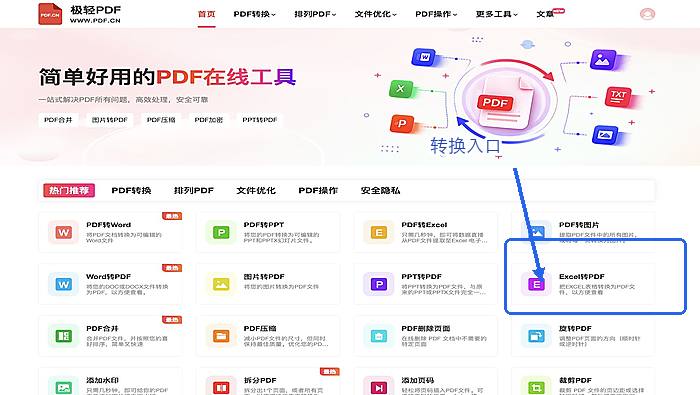The width and height of the screenshot is (700, 395).
Task: Select the 安全隐私 category tab
Action: tap(380, 191)
